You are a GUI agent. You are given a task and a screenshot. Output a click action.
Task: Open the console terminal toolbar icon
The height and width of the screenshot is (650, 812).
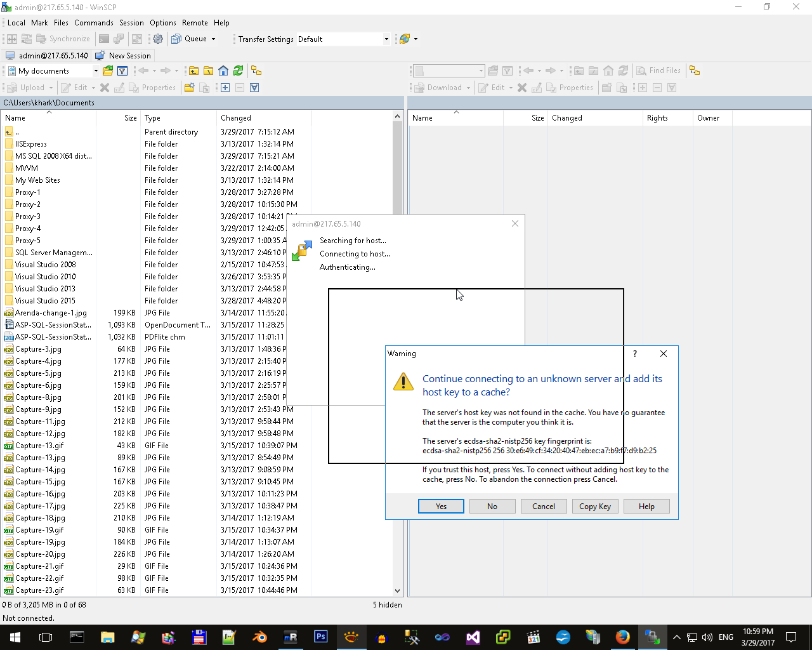click(x=104, y=39)
